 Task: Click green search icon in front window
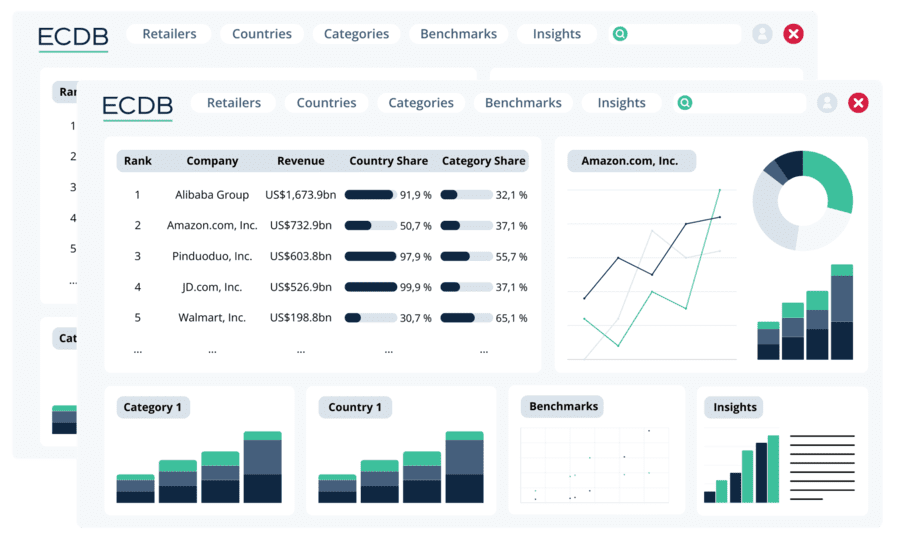[x=685, y=103]
